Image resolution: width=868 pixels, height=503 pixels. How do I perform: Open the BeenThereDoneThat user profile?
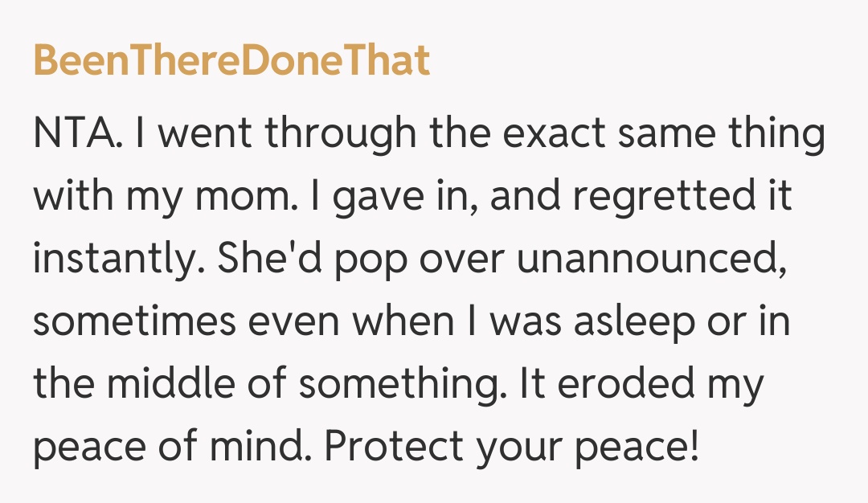coord(231,61)
